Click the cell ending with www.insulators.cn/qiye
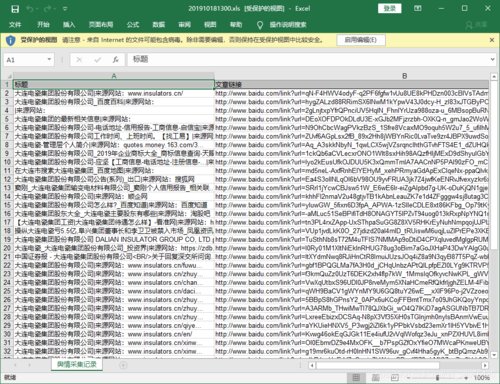This screenshot has width=500, height=384. [x=114, y=325]
